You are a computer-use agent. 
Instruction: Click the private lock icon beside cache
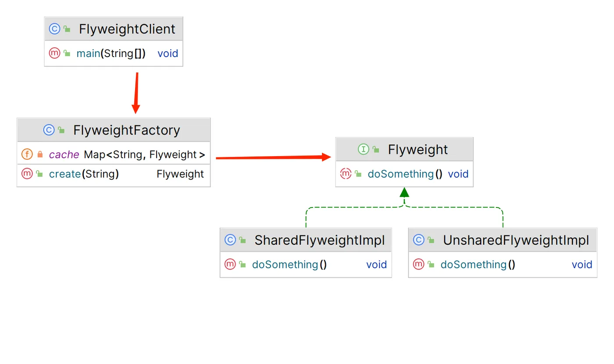coord(40,154)
